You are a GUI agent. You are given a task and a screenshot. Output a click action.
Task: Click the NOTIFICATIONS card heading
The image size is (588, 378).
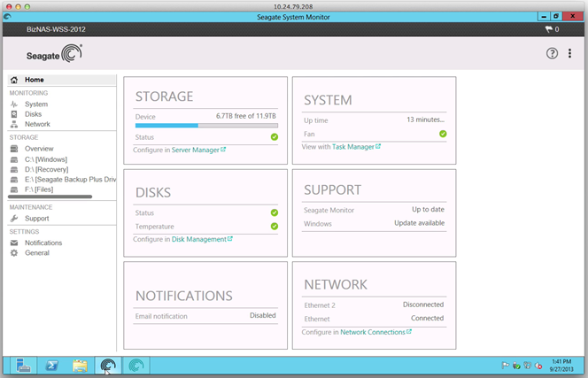[x=184, y=296]
